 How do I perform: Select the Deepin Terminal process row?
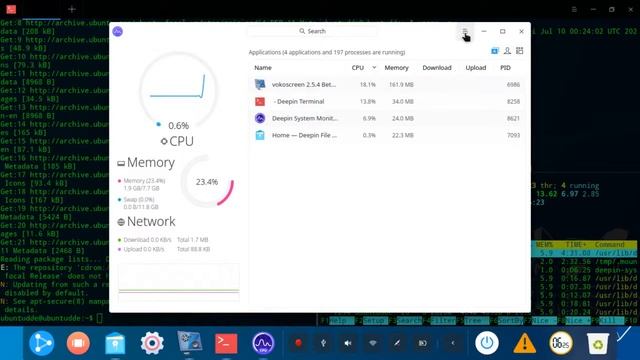[x=387, y=101]
